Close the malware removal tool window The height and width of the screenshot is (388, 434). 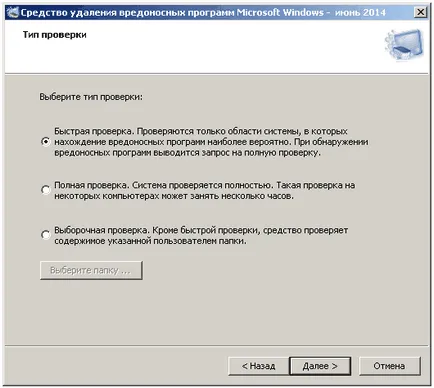click(x=420, y=12)
